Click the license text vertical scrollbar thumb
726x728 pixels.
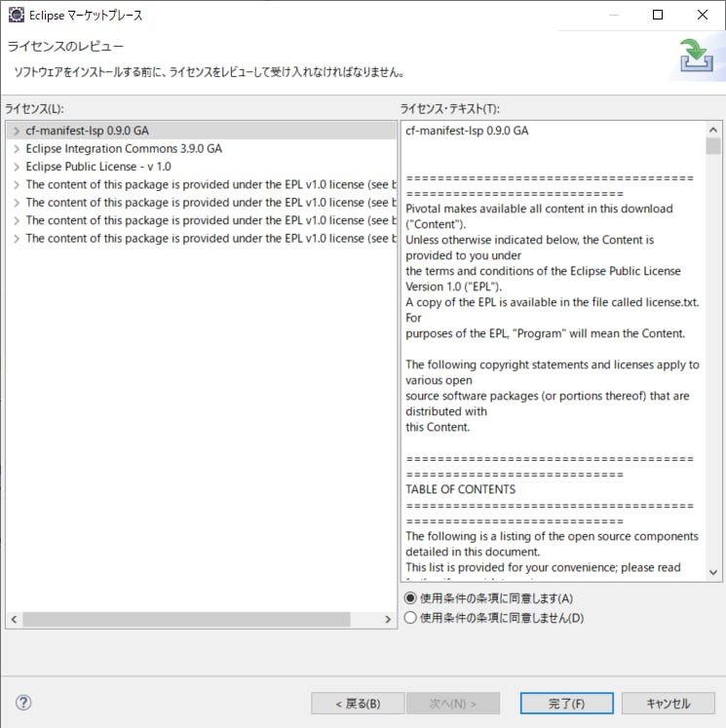[713, 146]
